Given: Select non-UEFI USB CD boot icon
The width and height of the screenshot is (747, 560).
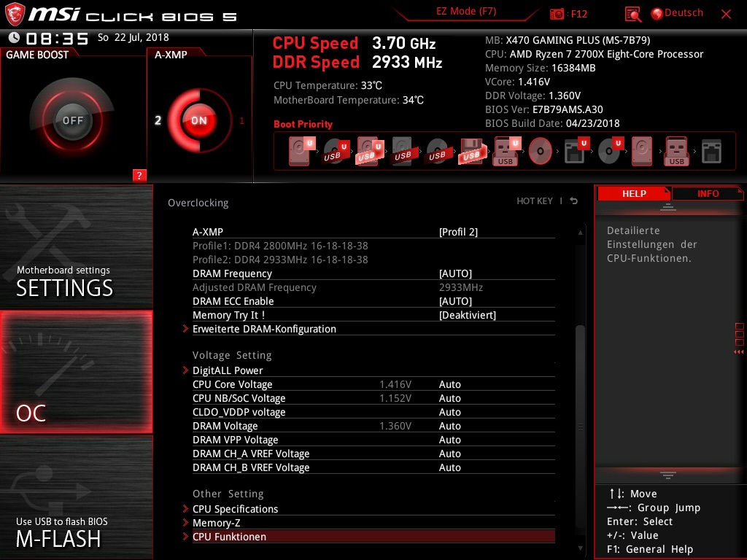Looking at the screenshot, I should [438, 151].
